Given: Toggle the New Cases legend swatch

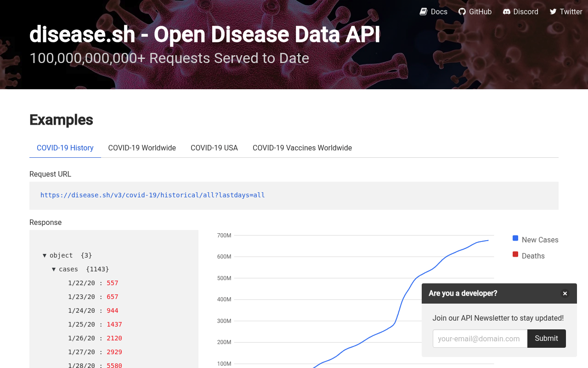Looking at the screenshot, I should (515, 238).
